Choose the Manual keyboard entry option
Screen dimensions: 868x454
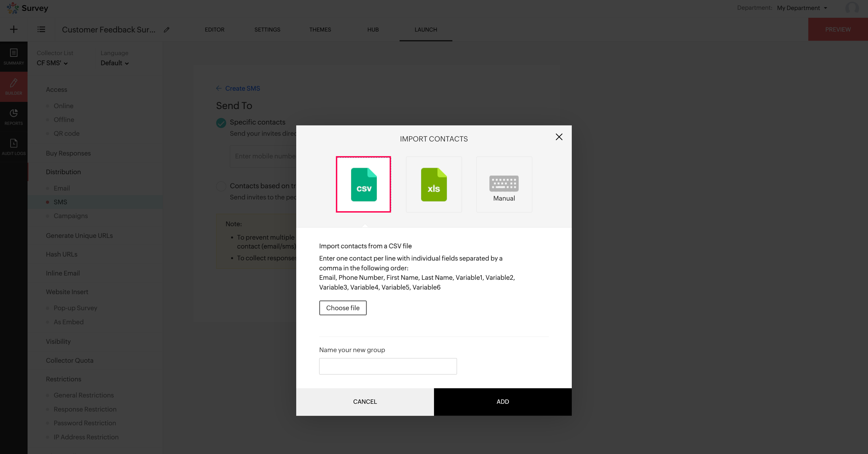(x=504, y=184)
